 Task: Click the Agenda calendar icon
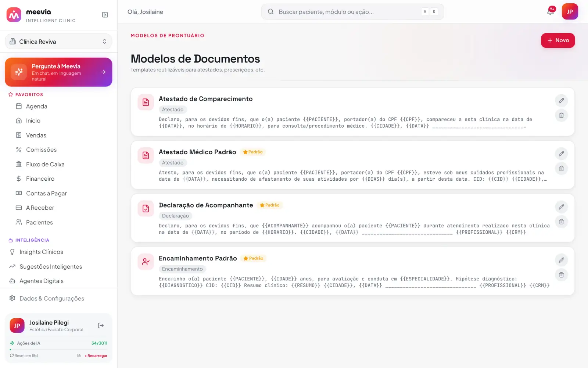[x=19, y=106]
